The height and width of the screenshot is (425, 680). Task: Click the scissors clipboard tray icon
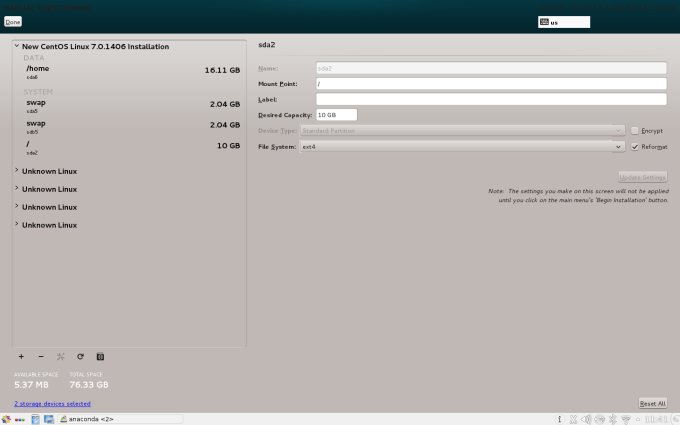tap(573, 419)
